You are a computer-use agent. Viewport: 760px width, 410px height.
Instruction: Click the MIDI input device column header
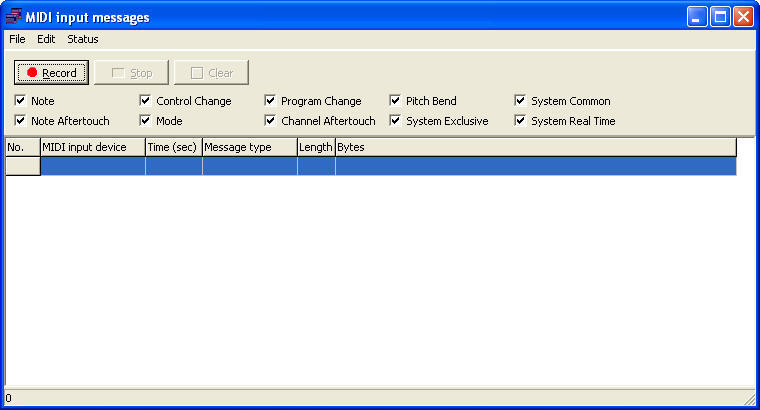tap(93, 147)
